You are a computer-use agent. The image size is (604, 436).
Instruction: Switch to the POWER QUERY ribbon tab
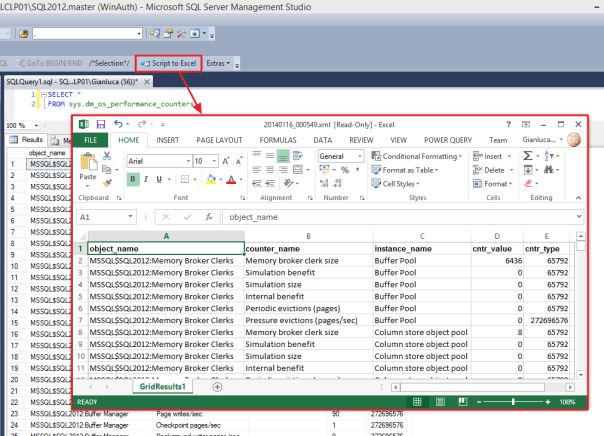[448, 140]
